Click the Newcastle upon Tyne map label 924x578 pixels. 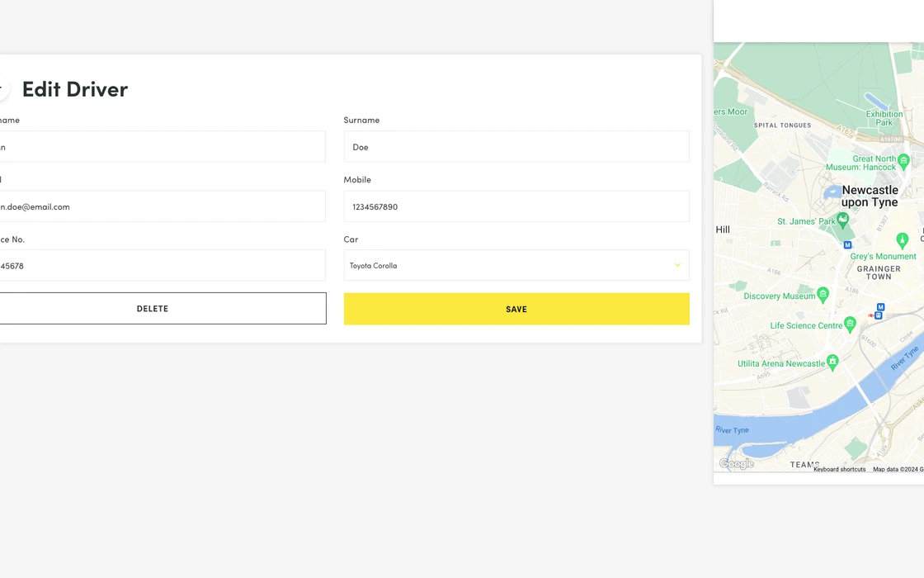pos(870,196)
